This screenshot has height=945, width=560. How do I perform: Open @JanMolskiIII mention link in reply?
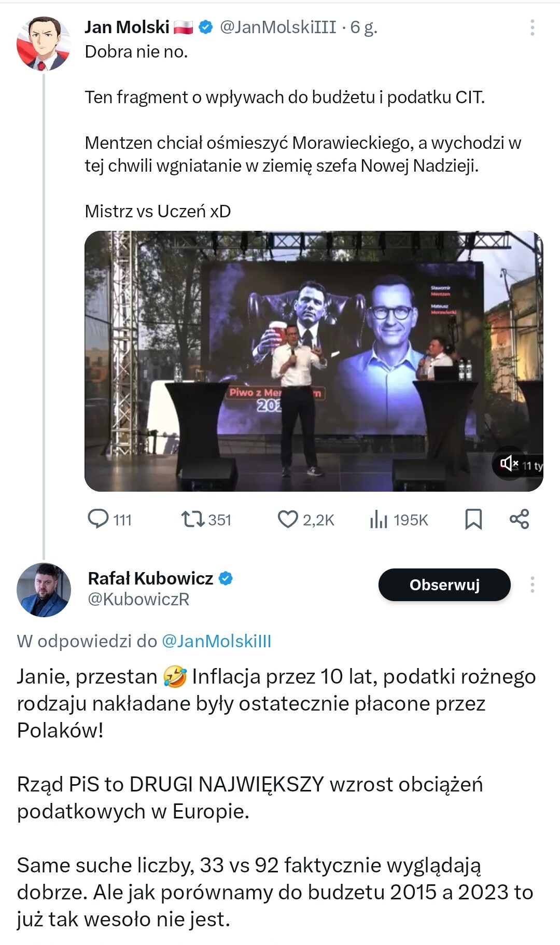[216, 641]
